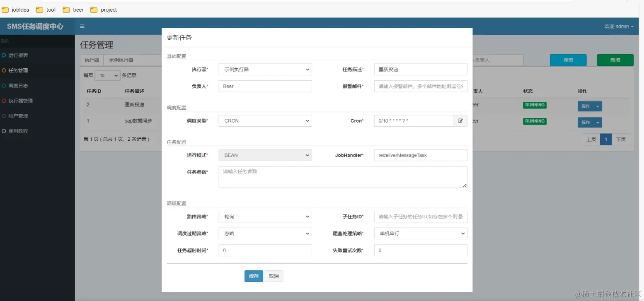Expand 操作 dropdown arrow for 重新投递 row

tap(598, 106)
